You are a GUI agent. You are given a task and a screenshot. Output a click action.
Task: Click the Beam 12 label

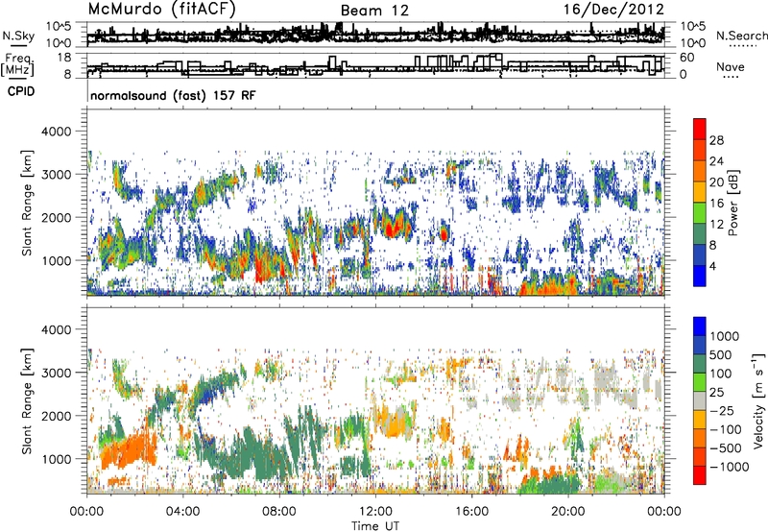(x=374, y=11)
